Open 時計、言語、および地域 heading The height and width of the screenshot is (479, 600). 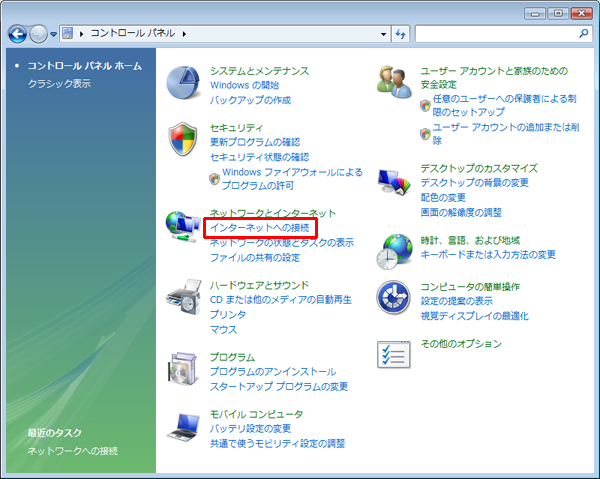pos(470,240)
